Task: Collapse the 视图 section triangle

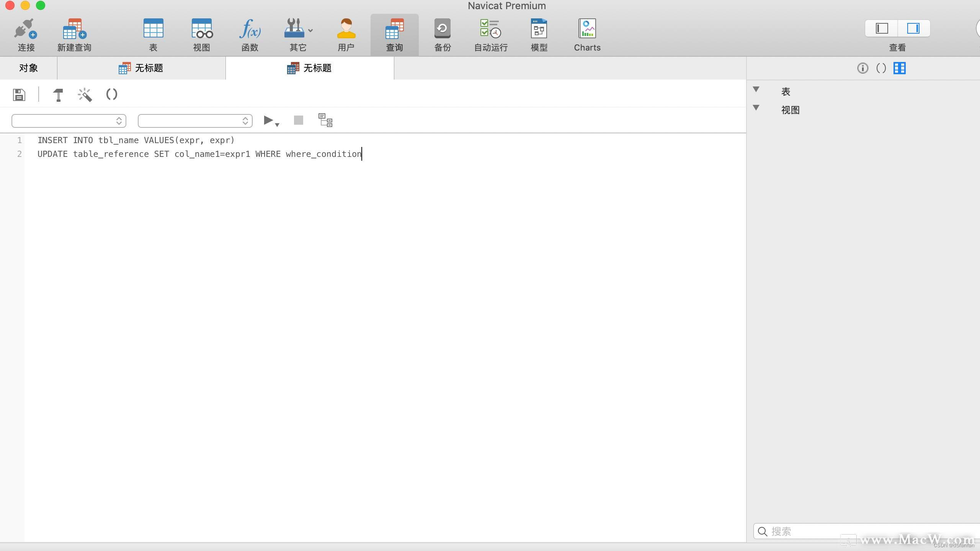Action: pos(756,108)
